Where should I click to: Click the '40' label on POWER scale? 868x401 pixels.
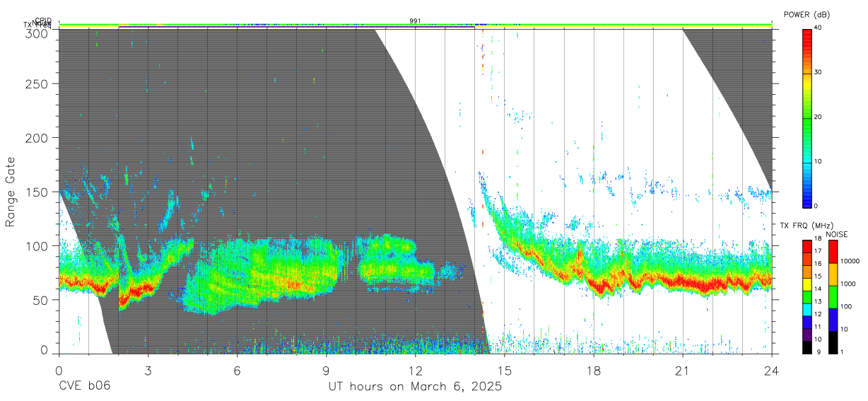(818, 28)
